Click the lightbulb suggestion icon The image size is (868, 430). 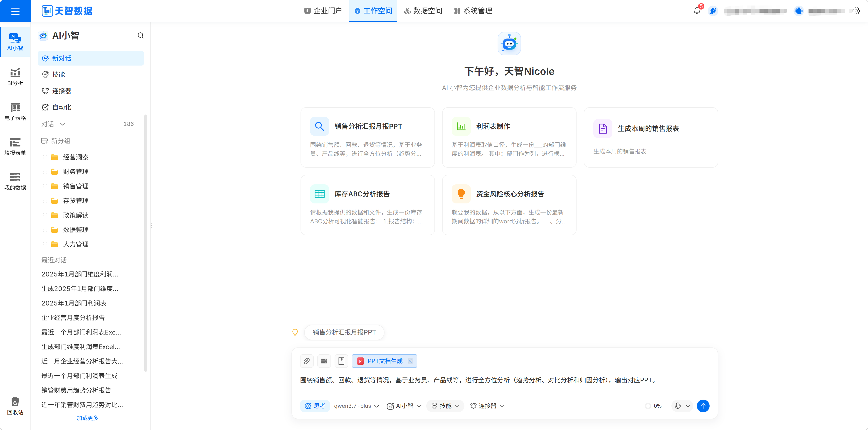tap(295, 332)
